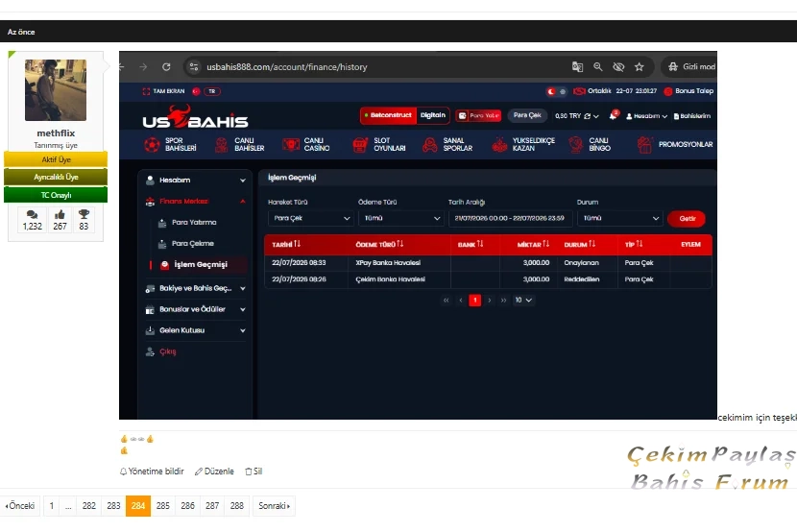The height and width of the screenshot is (532, 797).
Task: Switch provider to Digitain
Action: pos(432,115)
